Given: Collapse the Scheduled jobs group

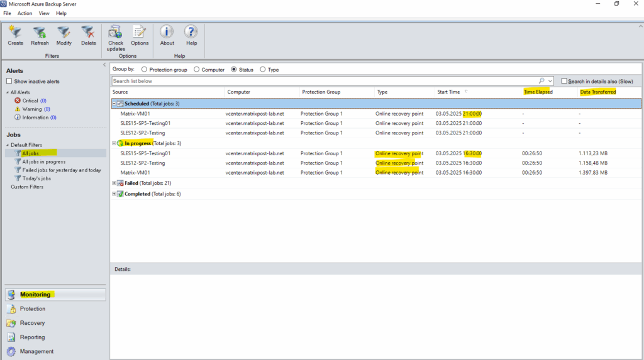Looking at the screenshot, I should [114, 104].
